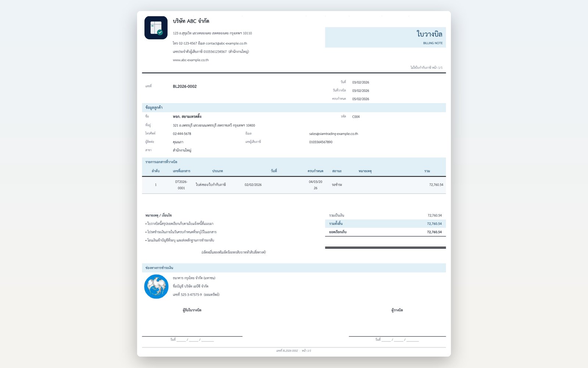
Task: Click row total 72,760.54 in table
Action: point(436,185)
